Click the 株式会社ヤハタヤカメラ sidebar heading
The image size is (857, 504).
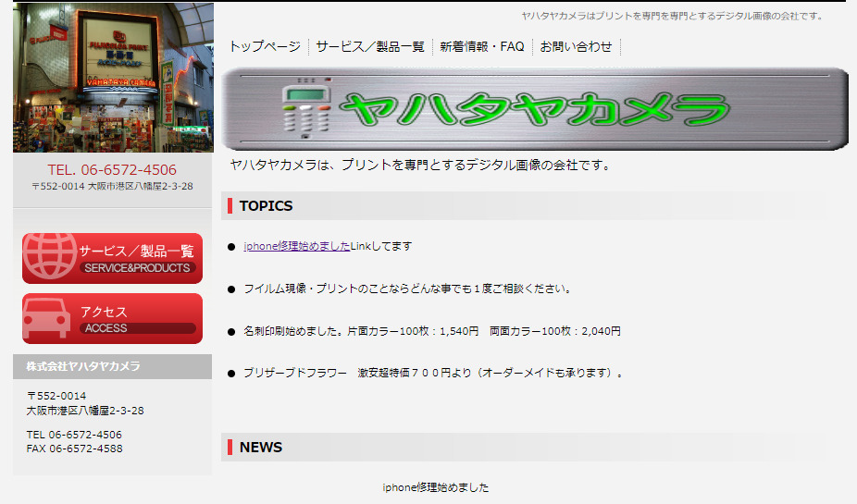83,366
